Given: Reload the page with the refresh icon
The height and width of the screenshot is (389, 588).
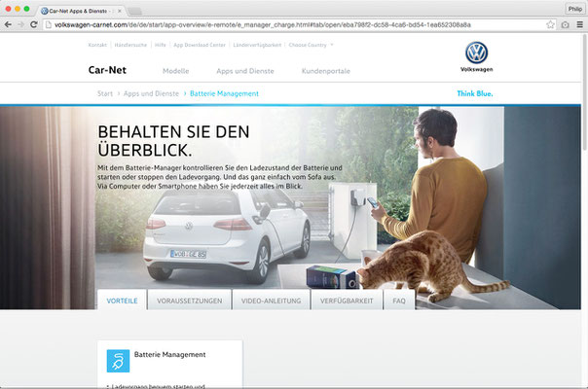Looking at the screenshot, I should (34, 24).
